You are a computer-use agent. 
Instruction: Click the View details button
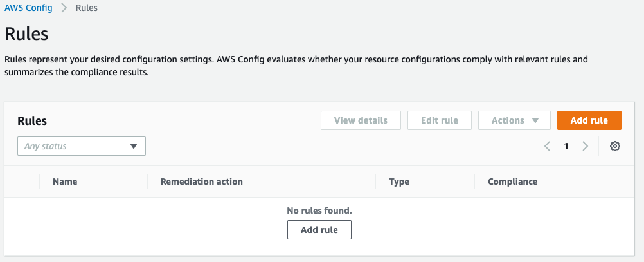361,120
